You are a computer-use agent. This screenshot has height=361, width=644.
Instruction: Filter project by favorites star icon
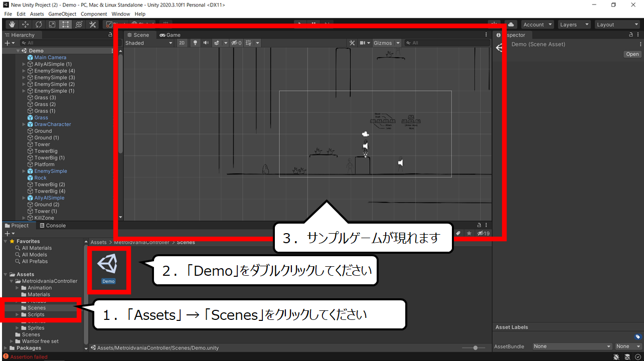point(469,234)
